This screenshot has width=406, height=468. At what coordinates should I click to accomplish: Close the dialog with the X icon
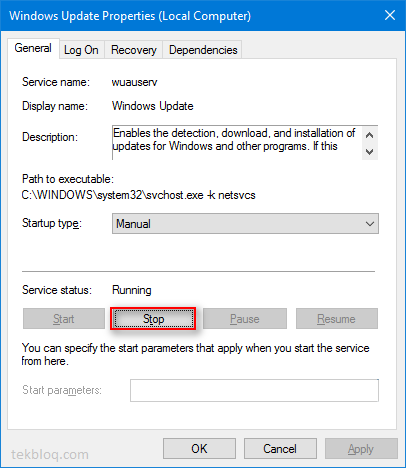click(x=390, y=15)
